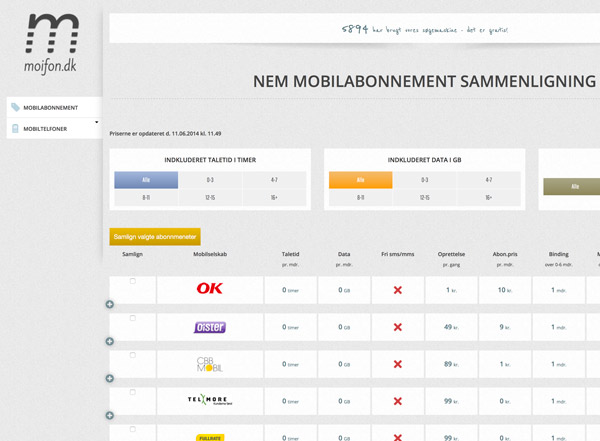Viewport: 600px width, 441px height.
Task: Select Alle in data GB filter
Action: (360, 180)
